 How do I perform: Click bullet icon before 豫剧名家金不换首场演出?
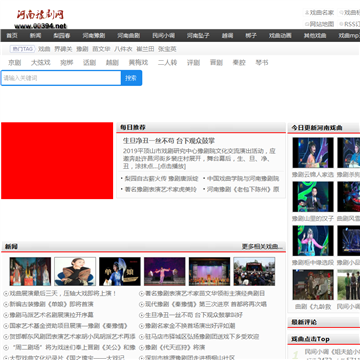141,326
